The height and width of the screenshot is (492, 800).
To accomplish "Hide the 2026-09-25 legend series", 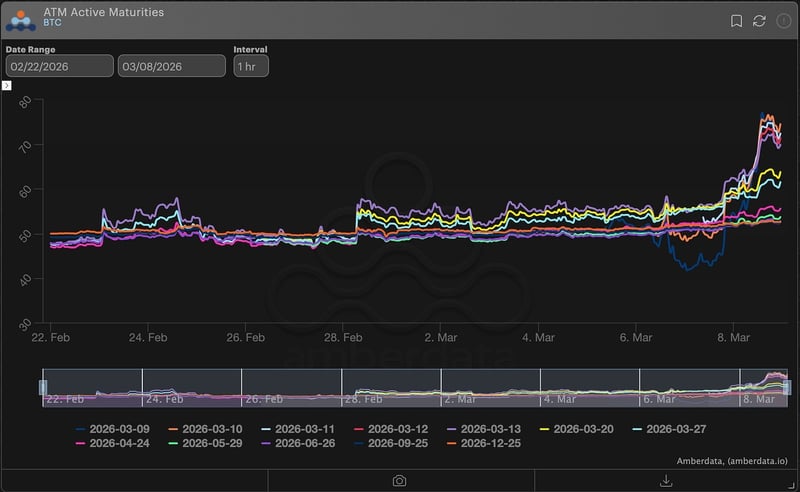I will (391, 444).
